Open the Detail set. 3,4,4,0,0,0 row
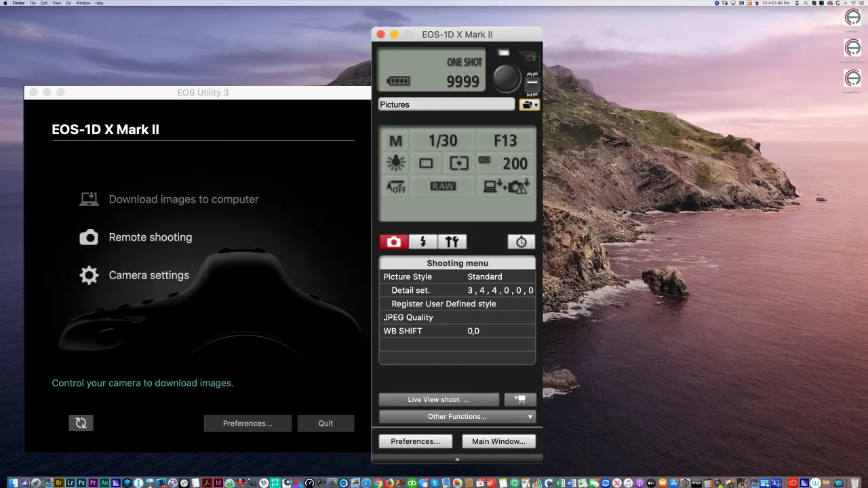868x488 pixels. coord(457,290)
